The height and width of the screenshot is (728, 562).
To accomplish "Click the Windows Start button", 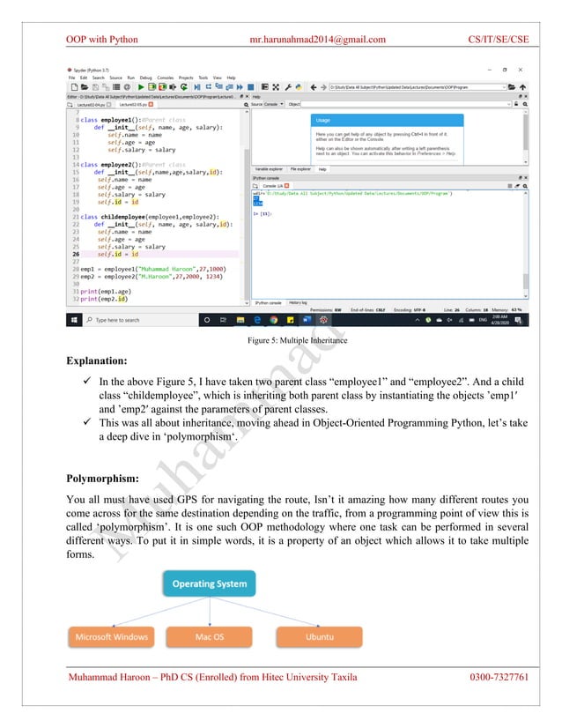I will 74,320.
